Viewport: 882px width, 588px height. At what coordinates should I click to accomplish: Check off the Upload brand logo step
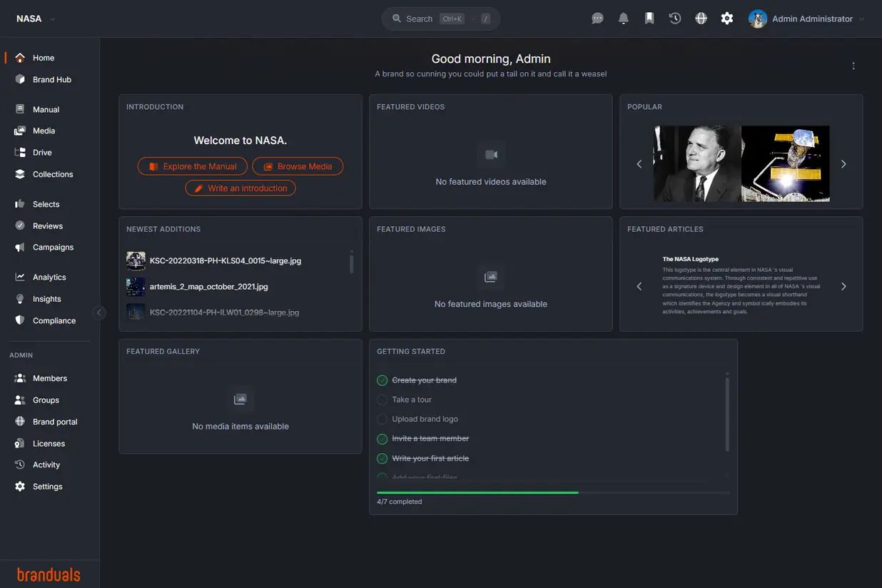(x=382, y=419)
